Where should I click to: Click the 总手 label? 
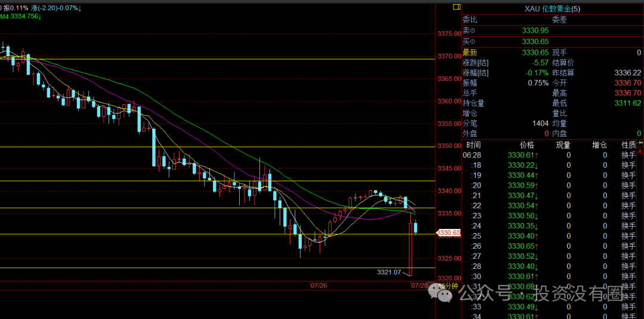coord(470,93)
